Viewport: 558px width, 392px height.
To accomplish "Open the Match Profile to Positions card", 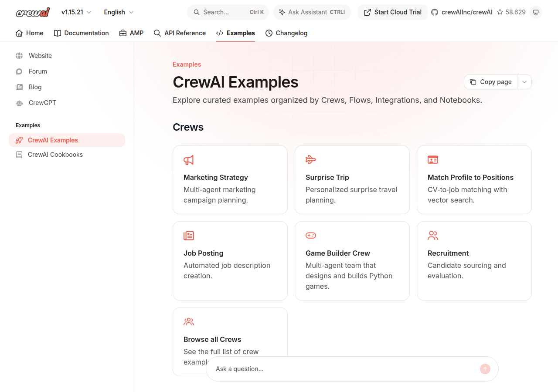I will [x=474, y=180].
